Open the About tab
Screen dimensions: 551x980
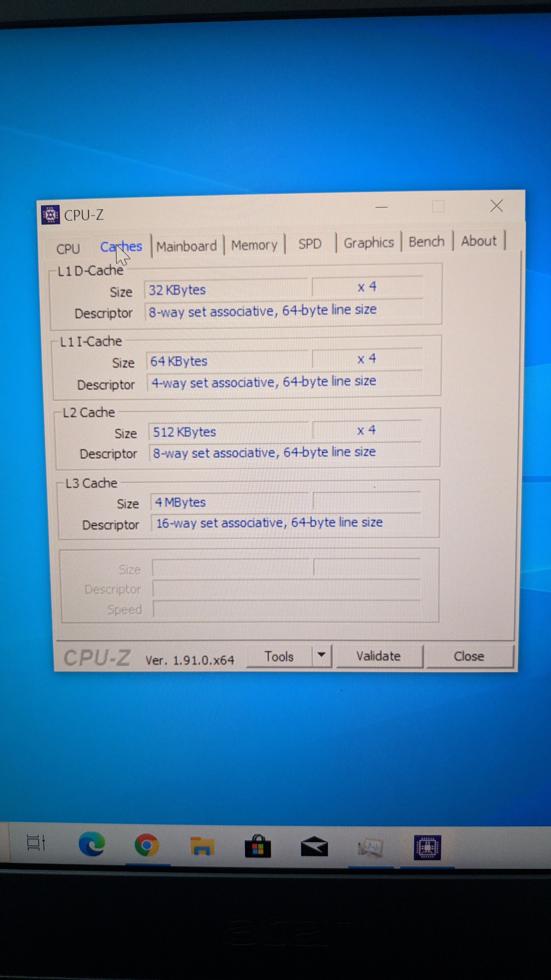[479, 241]
